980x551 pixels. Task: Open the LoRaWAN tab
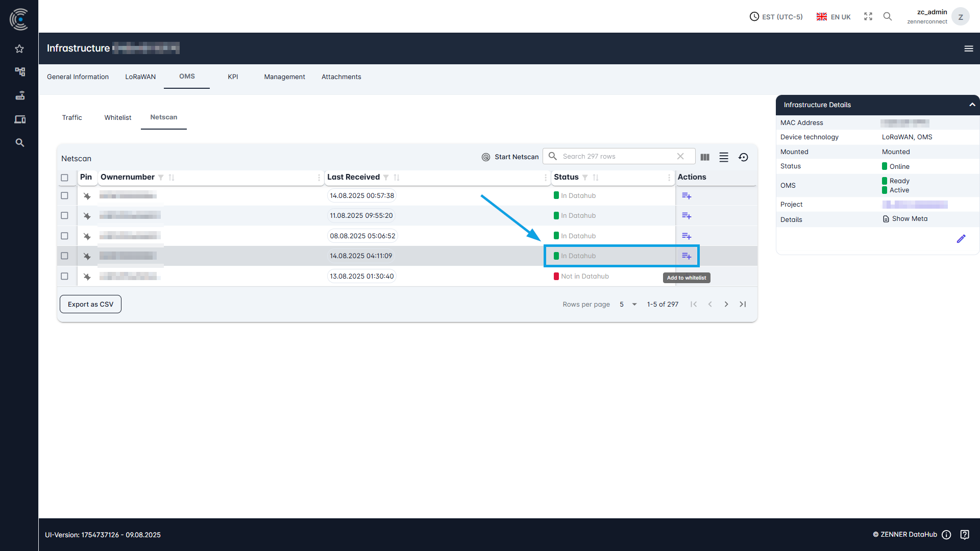pos(140,77)
